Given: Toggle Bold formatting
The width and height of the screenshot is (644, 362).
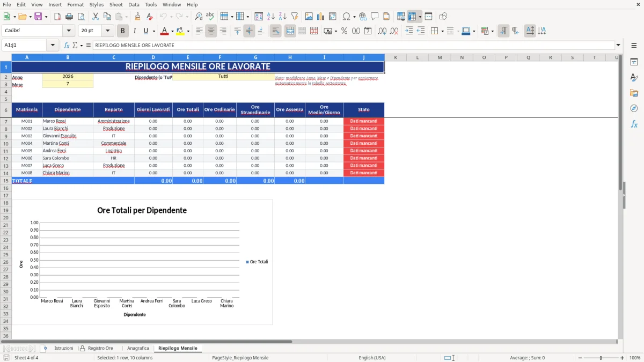Looking at the screenshot, I should (123, 31).
